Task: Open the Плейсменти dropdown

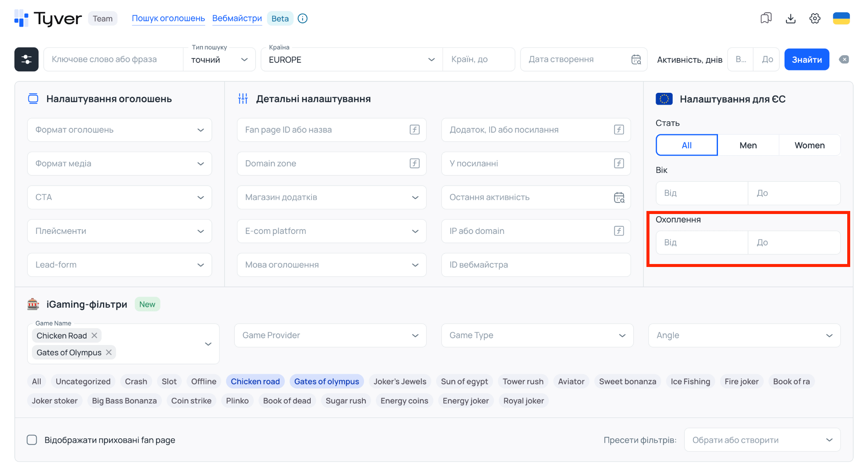Action: point(120,231)
